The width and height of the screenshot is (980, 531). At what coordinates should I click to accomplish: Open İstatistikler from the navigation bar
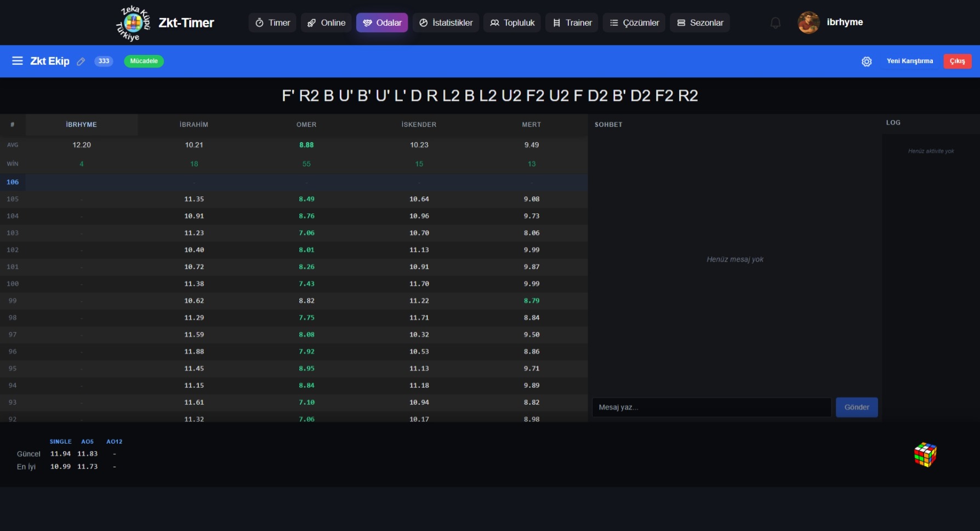click(446, 23)
